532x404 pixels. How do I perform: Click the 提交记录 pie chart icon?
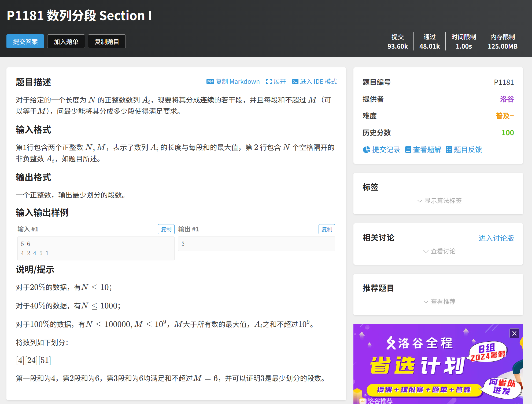tap(366, 150)
